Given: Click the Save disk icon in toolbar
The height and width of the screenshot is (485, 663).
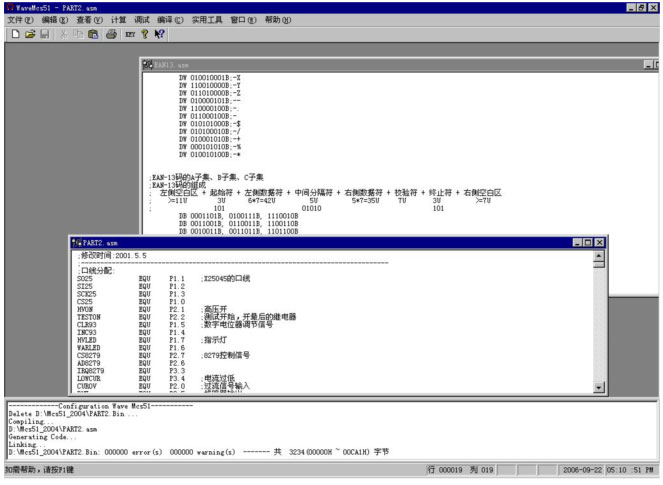Looking at the screenshot, I should coord(45,33).
